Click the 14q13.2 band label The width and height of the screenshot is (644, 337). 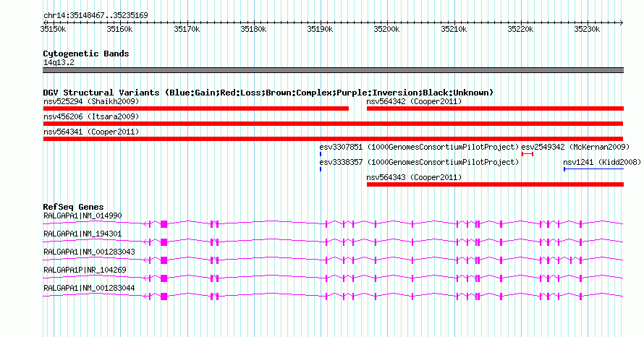(59, 63)
